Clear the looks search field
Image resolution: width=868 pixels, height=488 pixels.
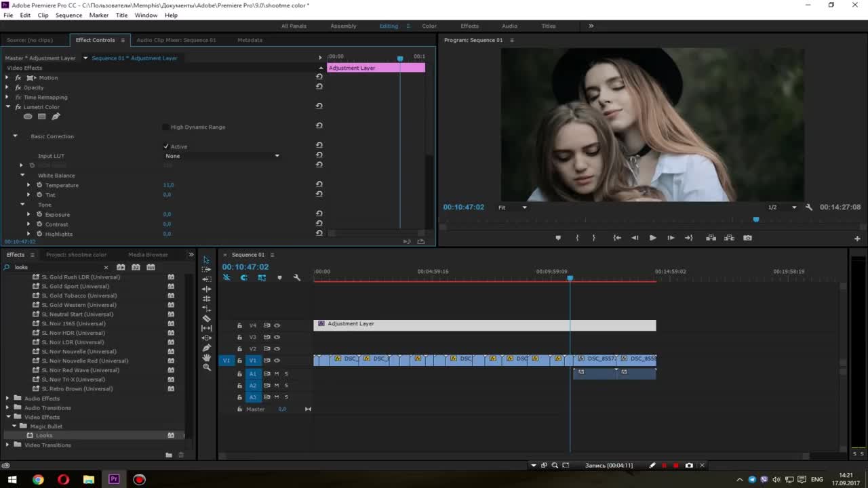coord(106,267)
